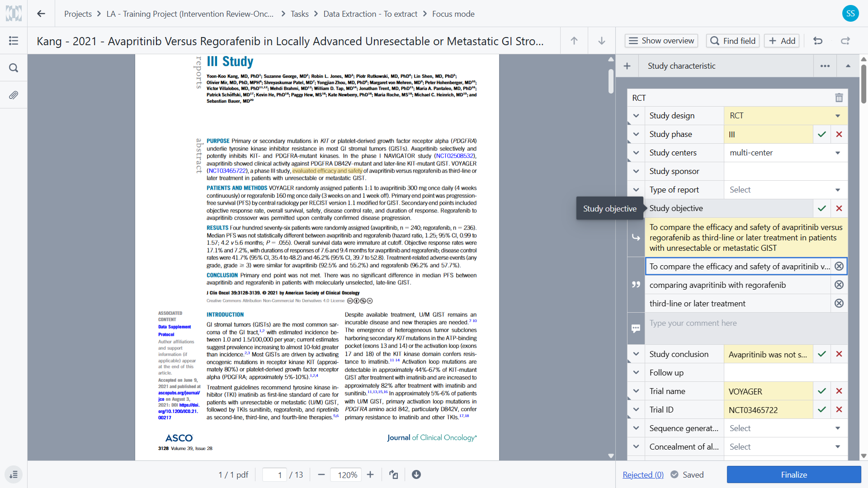Screen dimensions: 868x488
Task: Click the Finalize button
Action: pyautogui.click(x=793, y=474)
